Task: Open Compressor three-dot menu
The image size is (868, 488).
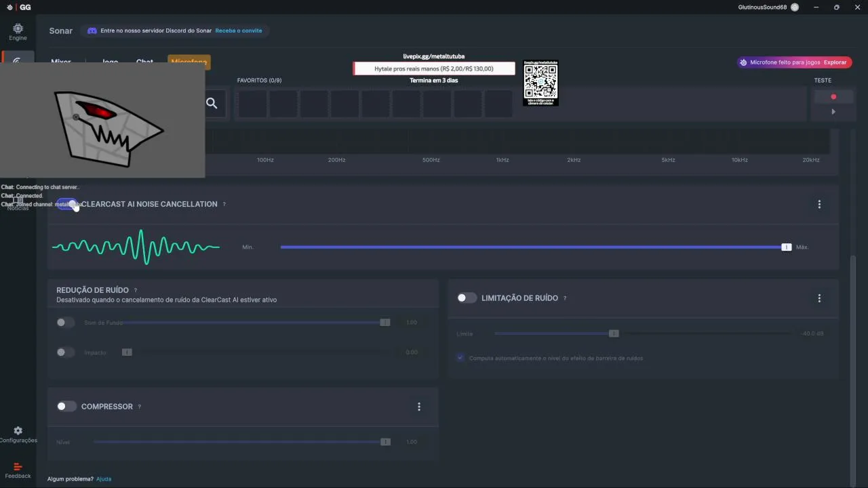Action: click(418, 407)
